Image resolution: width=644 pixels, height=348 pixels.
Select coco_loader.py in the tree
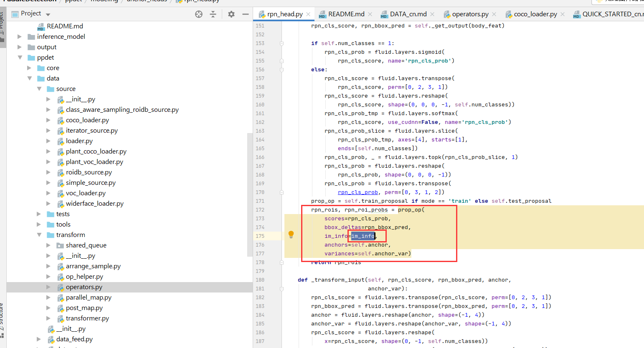(x=87, y=120)
